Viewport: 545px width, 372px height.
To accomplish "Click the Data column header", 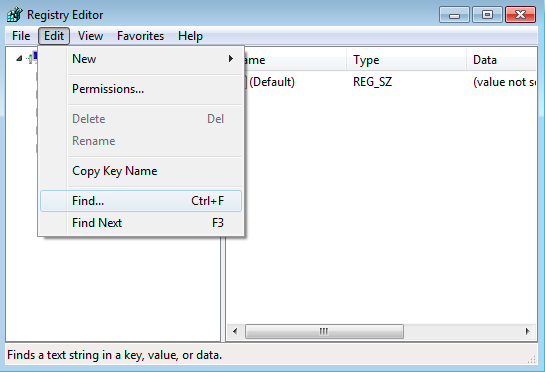I will click(x=502, y=60).
